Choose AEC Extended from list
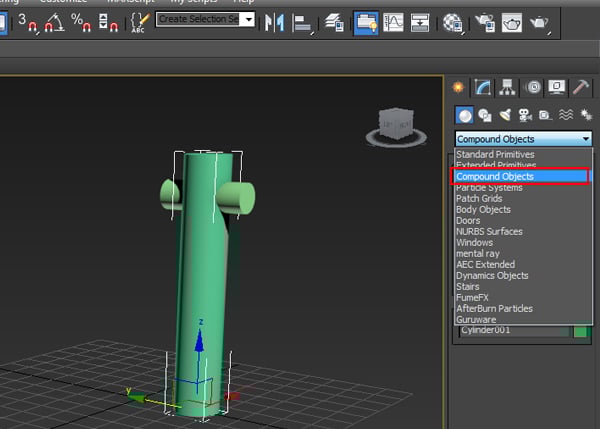Image resolution: width=600 pixels, height=429 pixels. click(523, 264)
